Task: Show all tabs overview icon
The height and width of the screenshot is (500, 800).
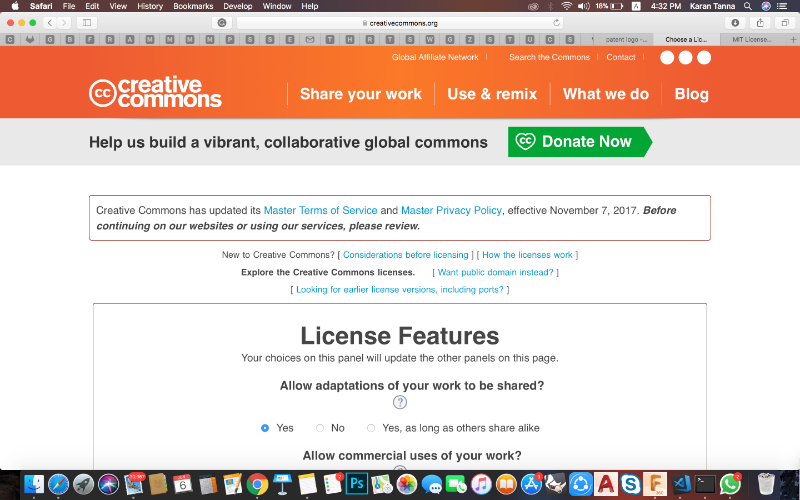Action: click(x=785, y=22)
